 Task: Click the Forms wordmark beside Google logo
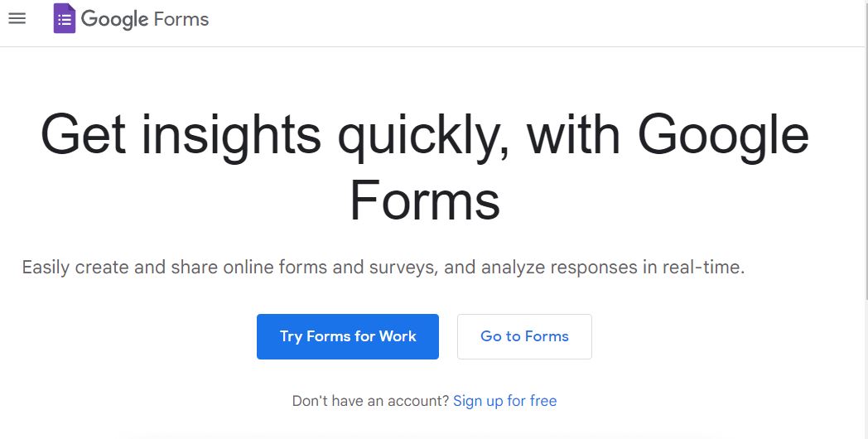click(181, 19)
